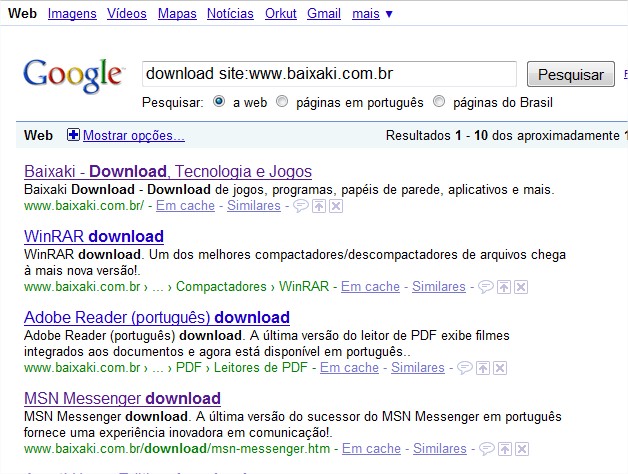Viewport: 628px width, 474px height.
Task: Remove the MSN Messenger result
Action: (522, 449)
